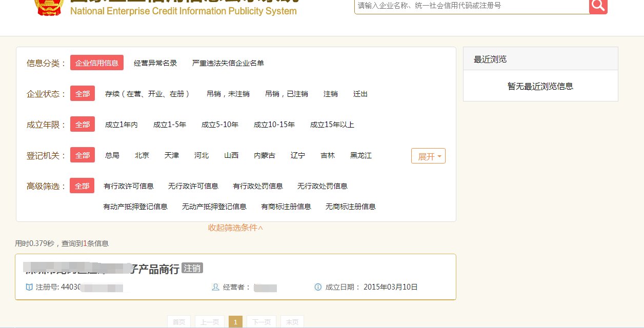Select page 1 in the pagination bar
This screenshot has height=328, width=644.
(235, 321)
